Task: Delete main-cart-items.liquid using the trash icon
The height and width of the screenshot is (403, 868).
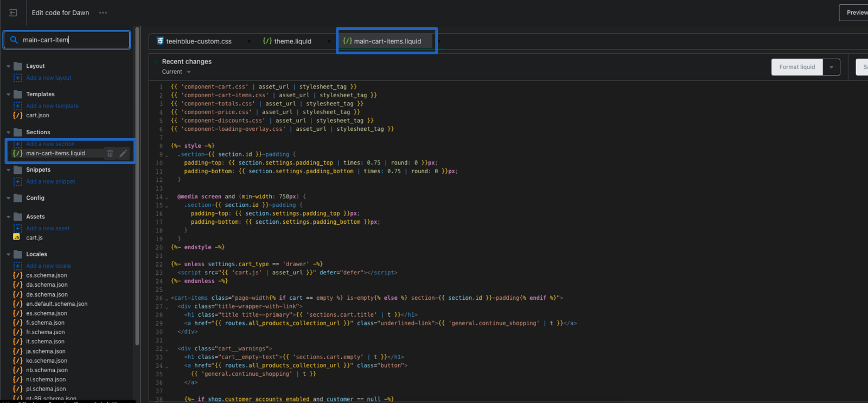Action: click(x=110, y=153)
